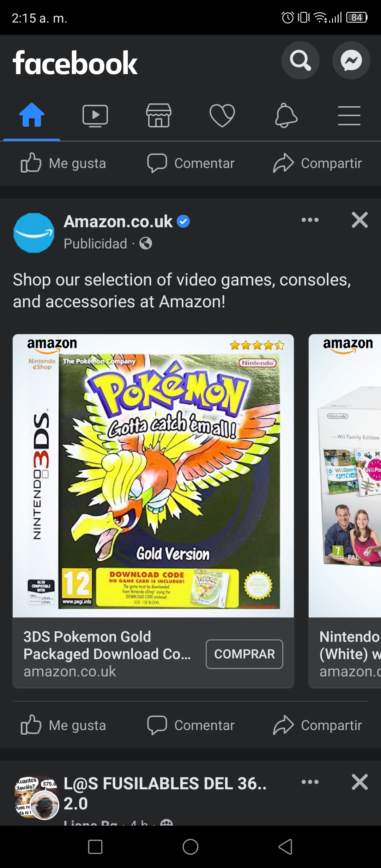Viewport: 381px width, 868px height.
Task: Open the hamburger menu tab
Action: pyautogui.click(x=349, y=115)
